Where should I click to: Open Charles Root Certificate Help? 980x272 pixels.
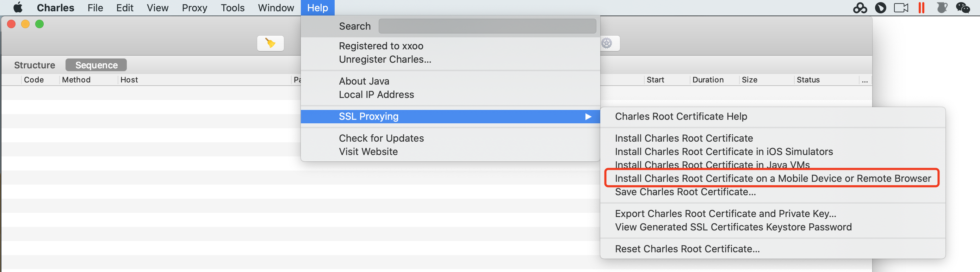[773, 116]
